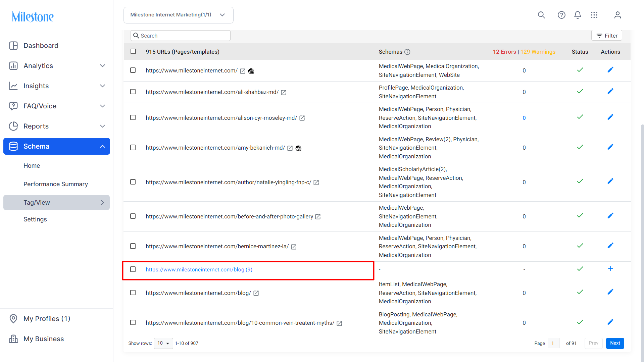The height and width of the screenshot is (362, 644).
Task: Open Schema Home menu item
Action: click(32, 166)
